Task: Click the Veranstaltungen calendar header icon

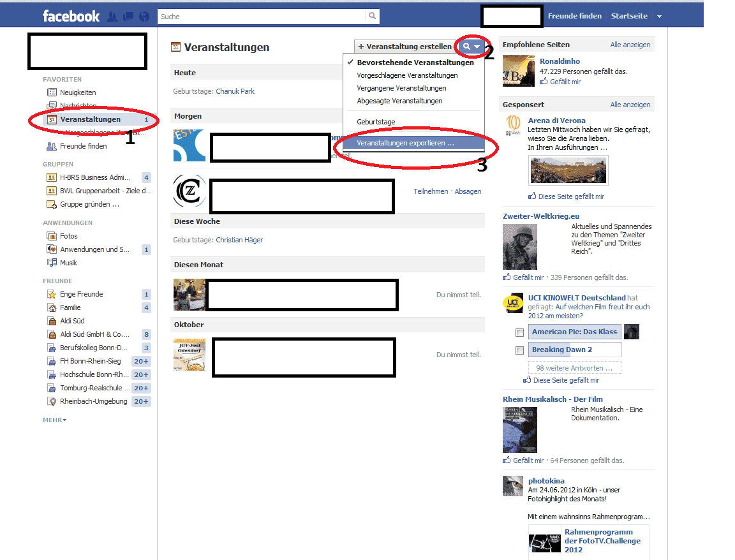Action: [176, 47]
